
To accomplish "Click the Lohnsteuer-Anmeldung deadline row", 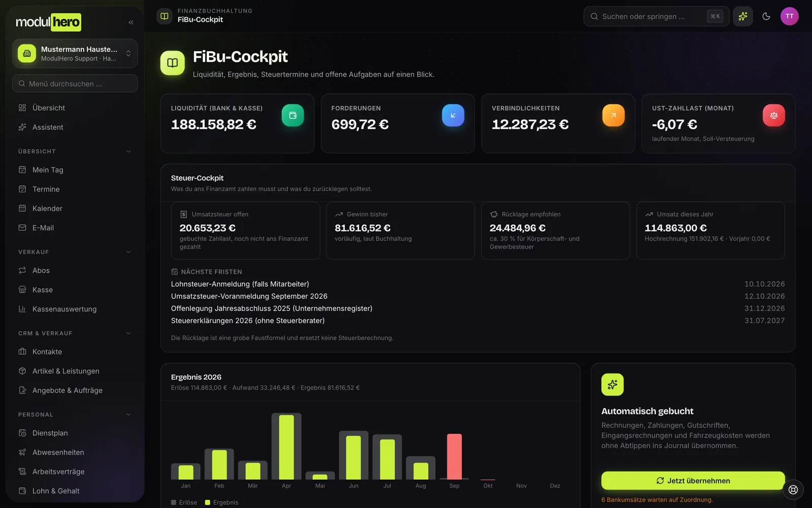I will [478, 284].
